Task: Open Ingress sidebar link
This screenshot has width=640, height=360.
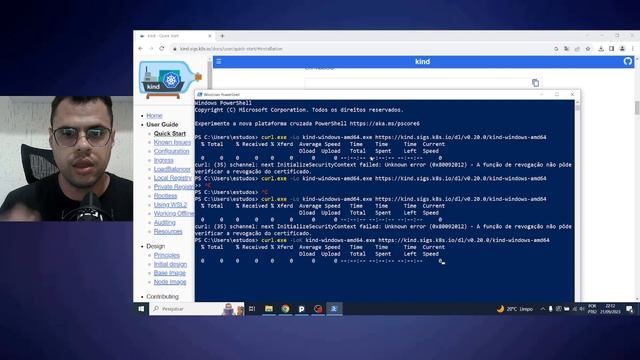Action: [163, 160]
